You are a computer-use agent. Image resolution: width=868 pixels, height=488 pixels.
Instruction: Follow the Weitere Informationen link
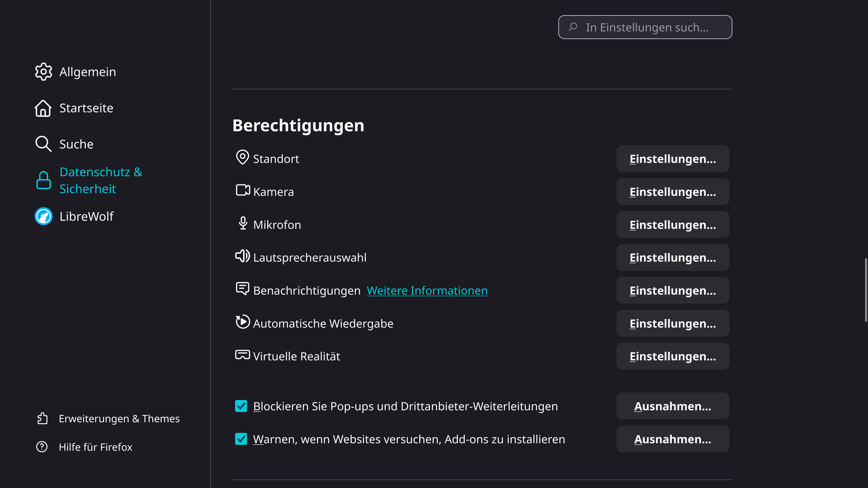(427, 290)
